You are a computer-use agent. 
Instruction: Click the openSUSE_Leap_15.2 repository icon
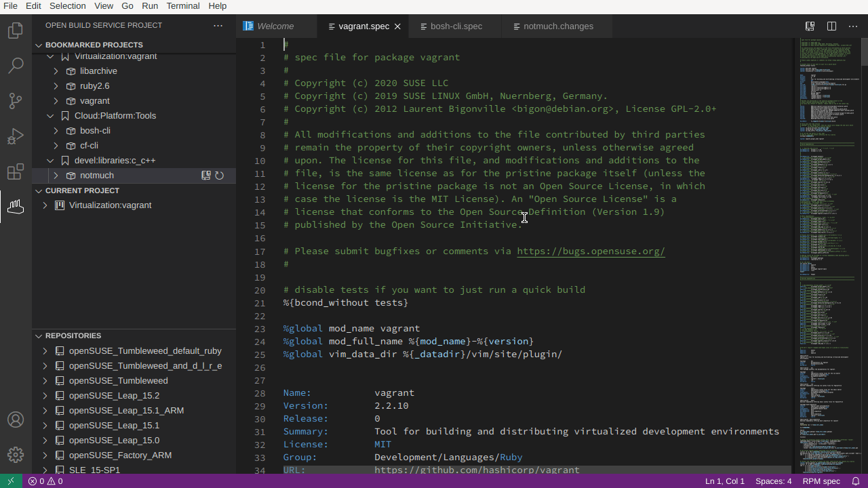(60, 396)
